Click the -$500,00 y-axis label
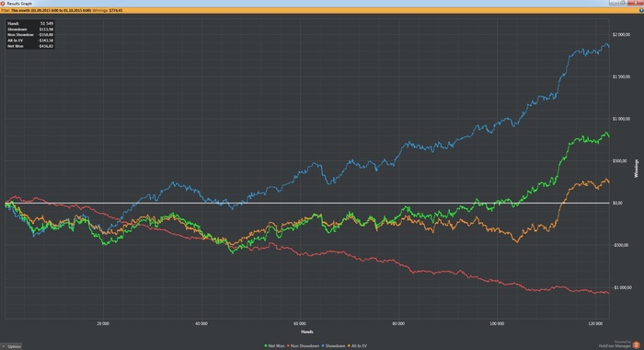This screenshot has width=644, height=350. click(621, 245)
